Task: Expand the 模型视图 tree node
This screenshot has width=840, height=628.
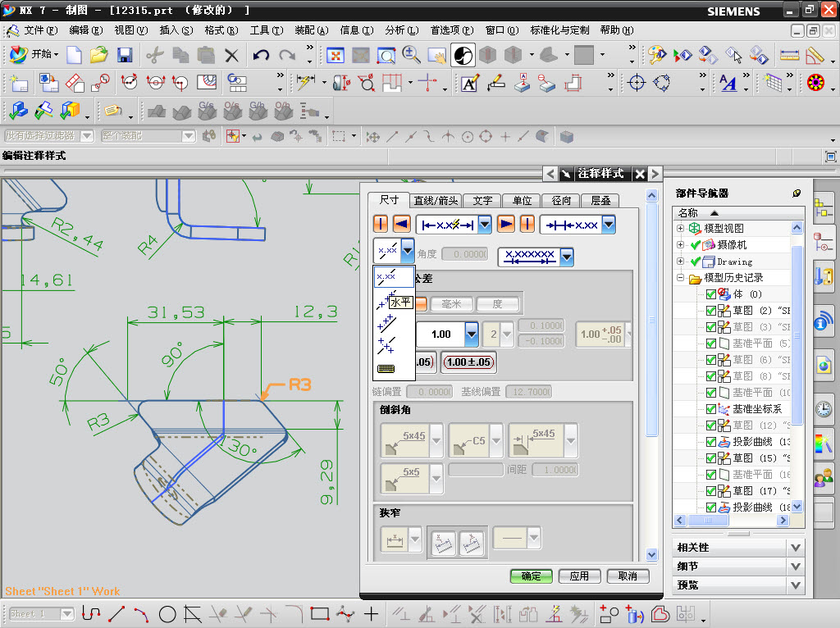Action: [680, 228]
